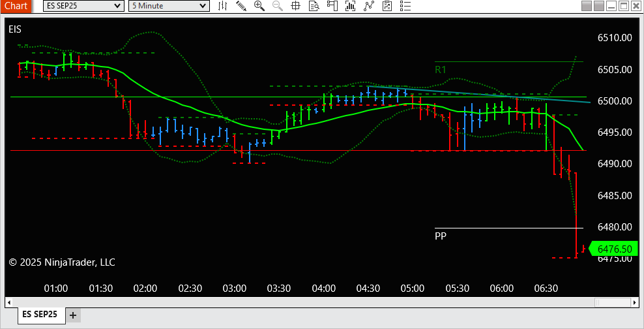The height and width of the screenshot is (329, 644).
Task: Click the 6480.00 price axis label
Action: (x=615, y=227)
